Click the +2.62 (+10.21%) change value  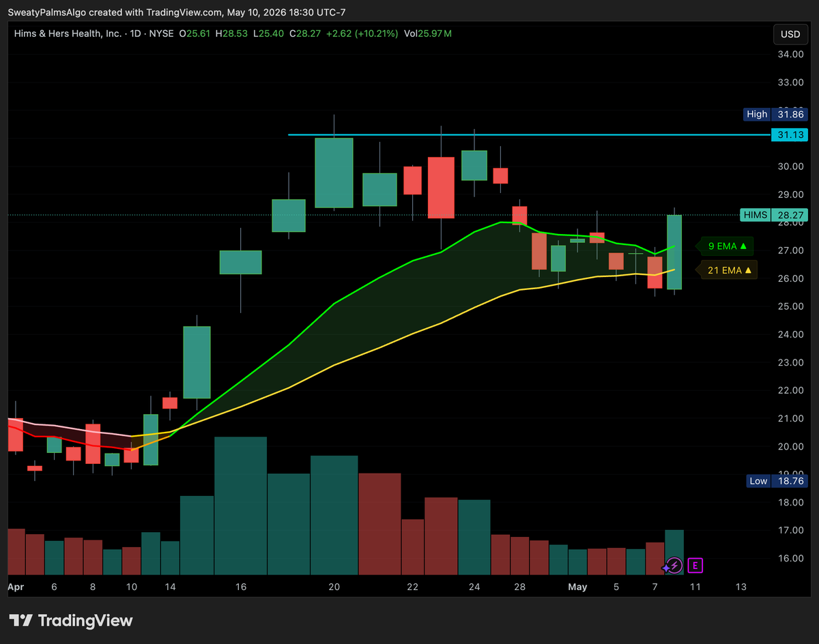click(362, 33)
